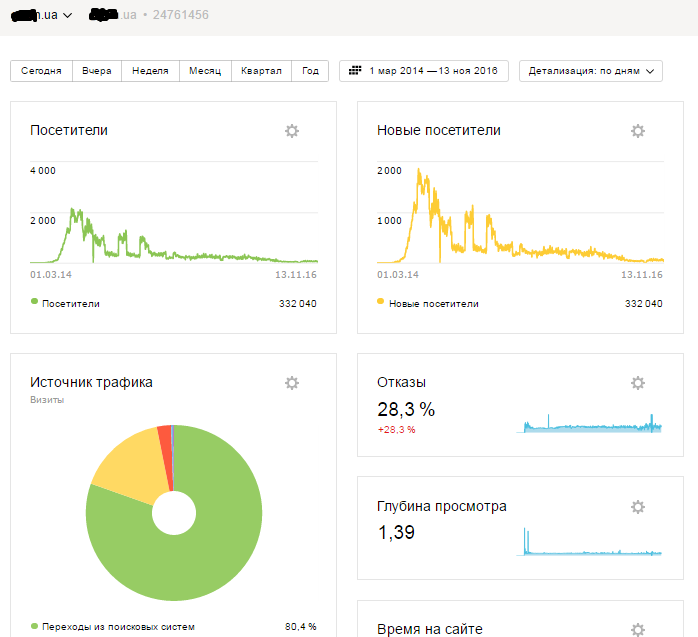Click the Отказы sparkline chart
This screenshot has height=637, width=698.
(x=590, y=424)
